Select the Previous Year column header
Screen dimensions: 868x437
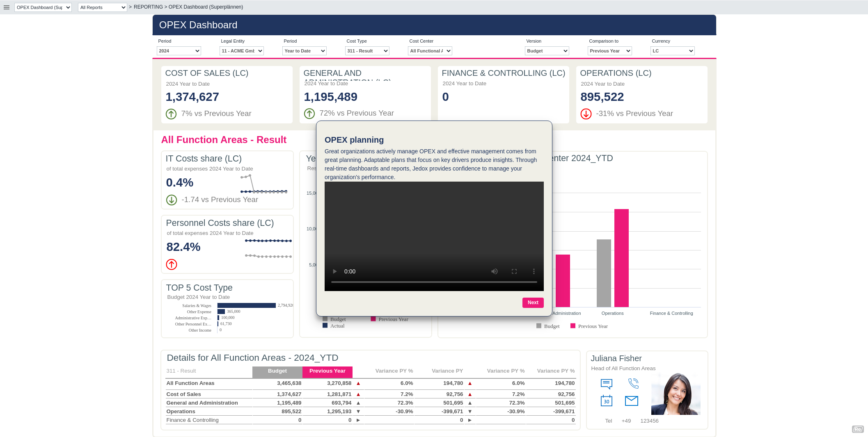[x=327, y=371]
